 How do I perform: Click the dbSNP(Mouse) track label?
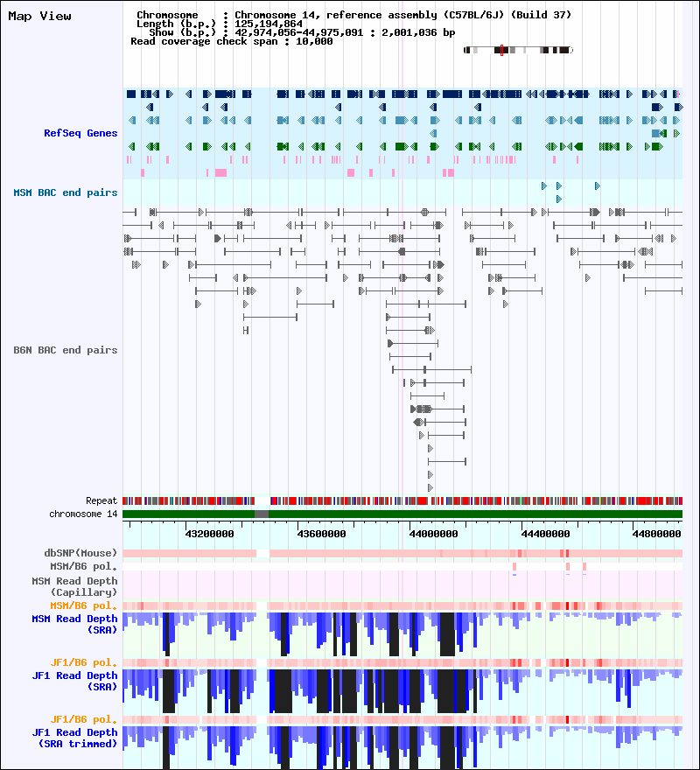pyautogui.click(x=80, y=553)
